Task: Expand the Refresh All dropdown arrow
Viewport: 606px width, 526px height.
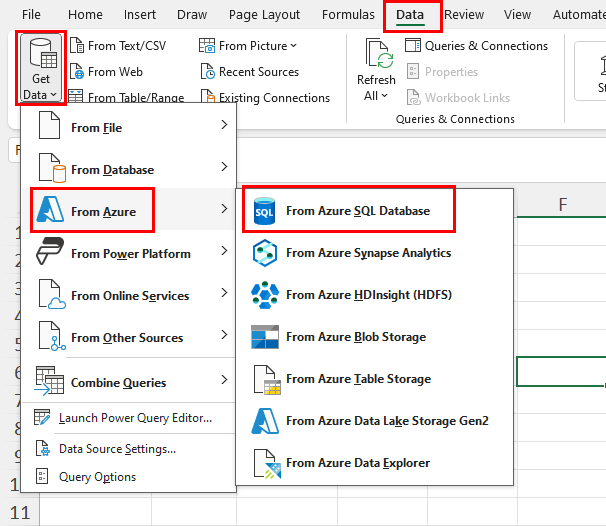Action: pyautogui.click(x=384, y=95)
